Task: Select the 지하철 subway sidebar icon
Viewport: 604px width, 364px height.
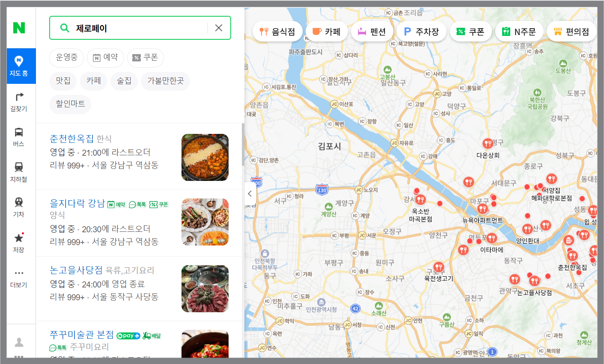Action: point(19,172)
